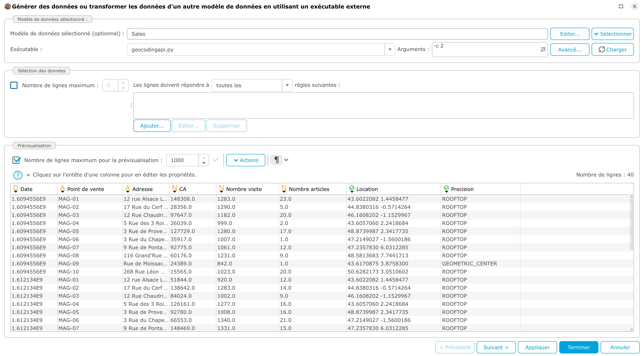
Task: Click the Sales data model field
Action: pyautogui.click(x=337, y=34)
